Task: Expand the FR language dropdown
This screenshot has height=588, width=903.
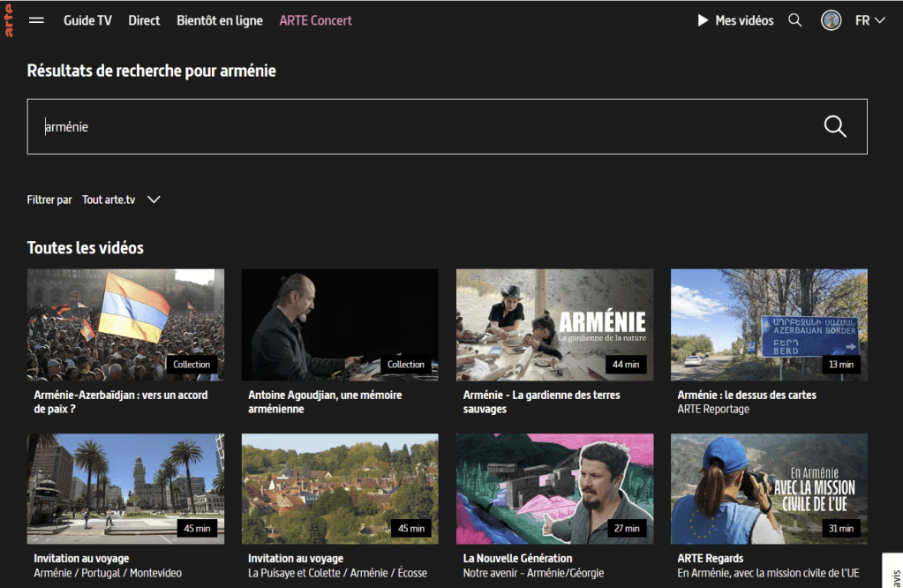Action: 869,20
